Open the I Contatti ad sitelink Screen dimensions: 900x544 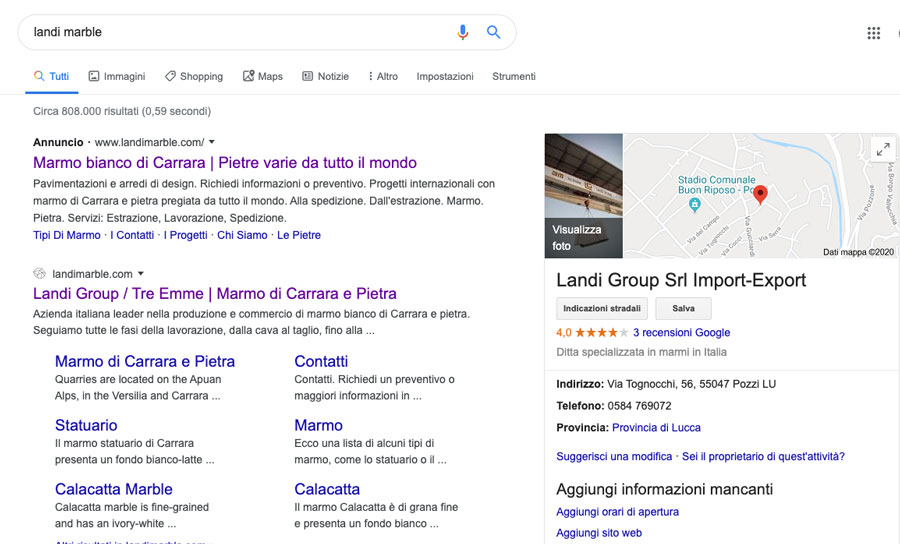132,235
